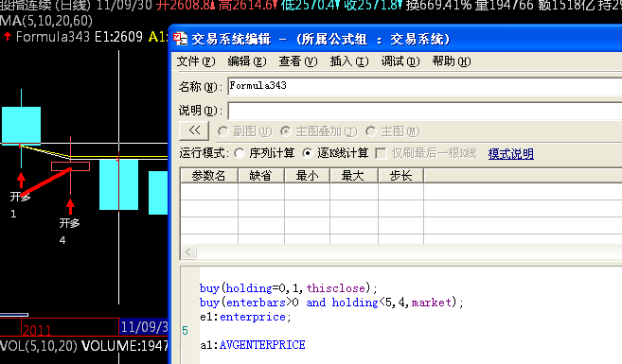Select the 主图 radio option

coord(371,131)
